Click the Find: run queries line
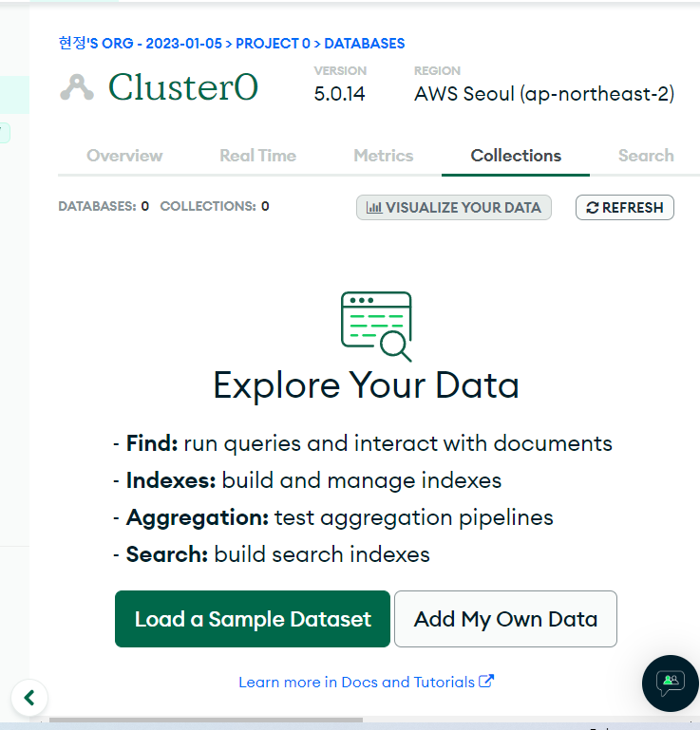The image size is (700, 730). (363, 443)
